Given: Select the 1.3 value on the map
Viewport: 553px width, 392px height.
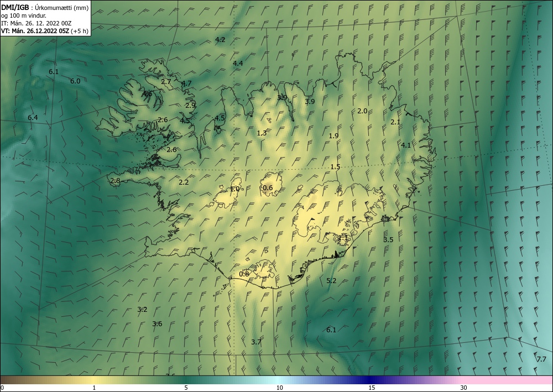Looking at the screenshot, I should [x=262, y=133].
